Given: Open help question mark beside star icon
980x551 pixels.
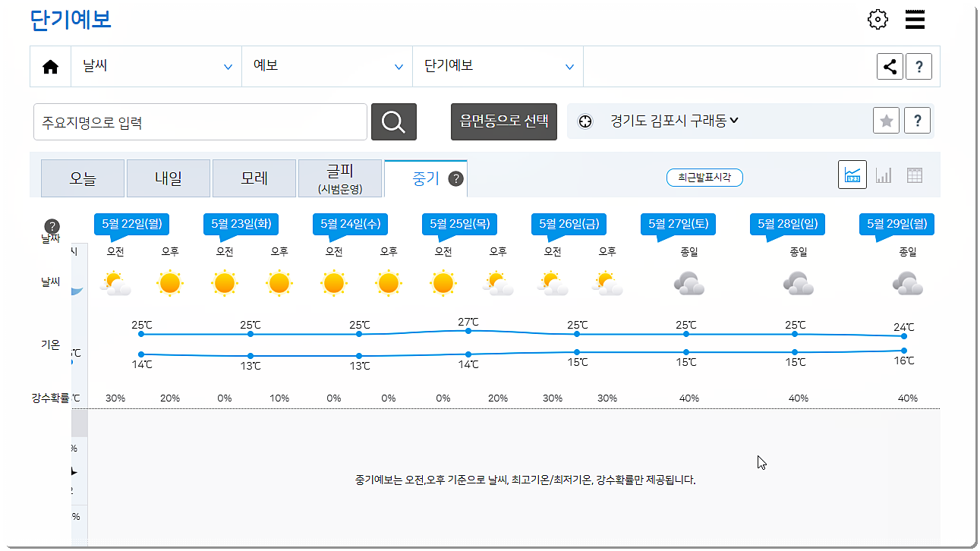Looking at the screenshot, I should tap(918, 121).
